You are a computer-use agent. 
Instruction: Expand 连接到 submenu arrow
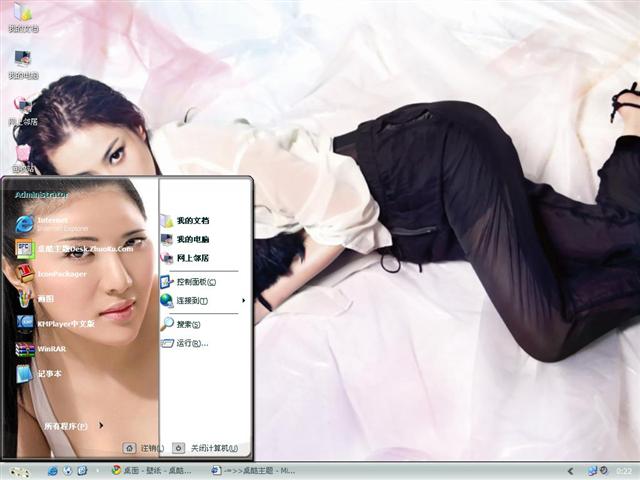pos(243,301)
